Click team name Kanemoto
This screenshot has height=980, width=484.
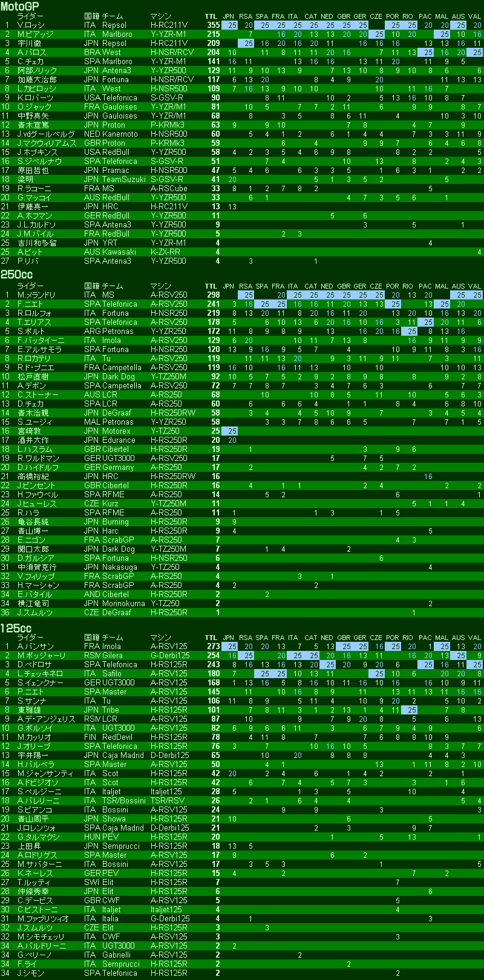[120, 134]
